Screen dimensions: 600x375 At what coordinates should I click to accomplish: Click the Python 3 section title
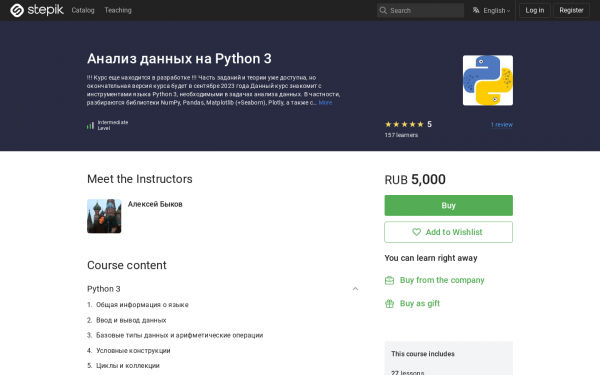click(104, 289)
